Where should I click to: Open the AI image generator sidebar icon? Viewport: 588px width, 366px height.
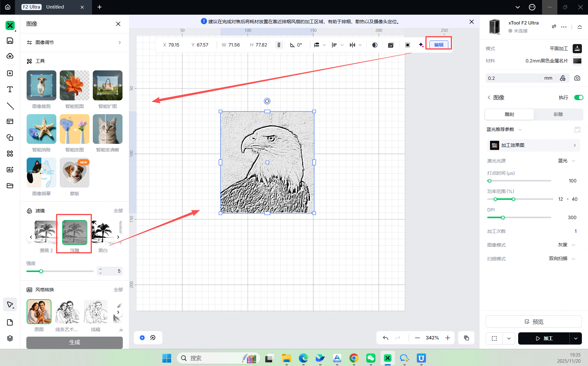(x=10, y=170)
